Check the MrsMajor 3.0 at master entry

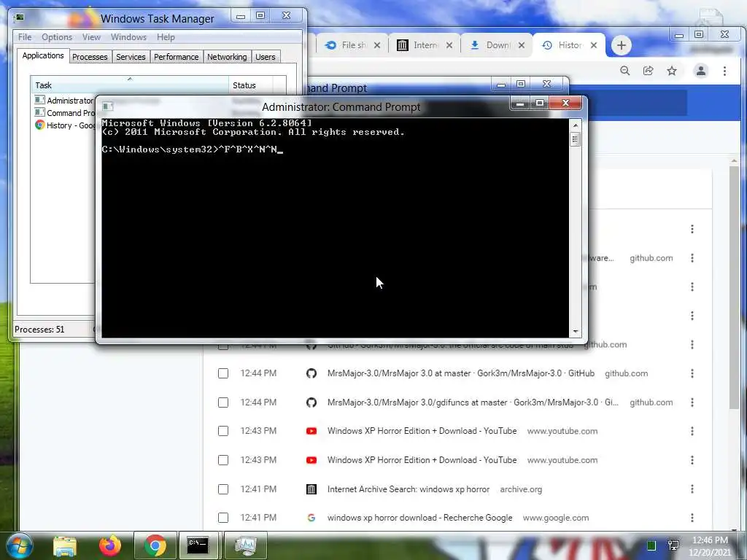pos(223,373)
